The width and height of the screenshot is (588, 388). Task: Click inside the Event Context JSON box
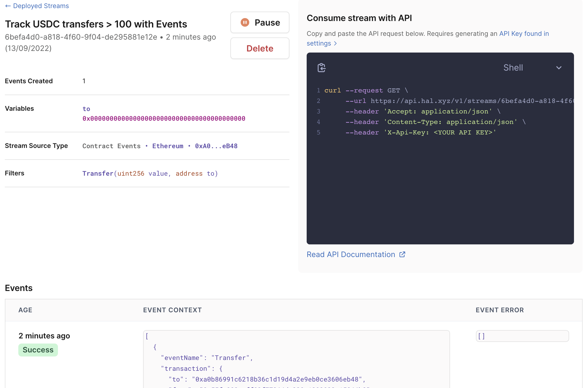point(296,358)
